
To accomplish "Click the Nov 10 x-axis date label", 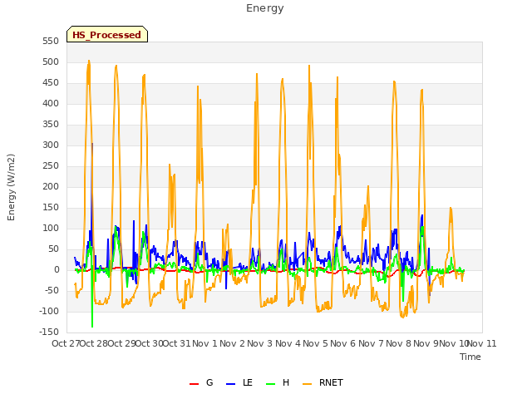I will [x=454, y=343].
